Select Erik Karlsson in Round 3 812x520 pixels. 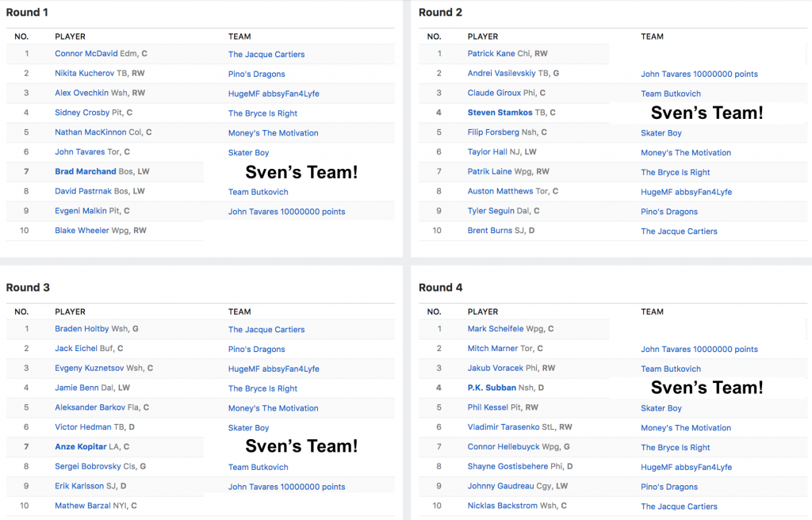coord(79,486)
